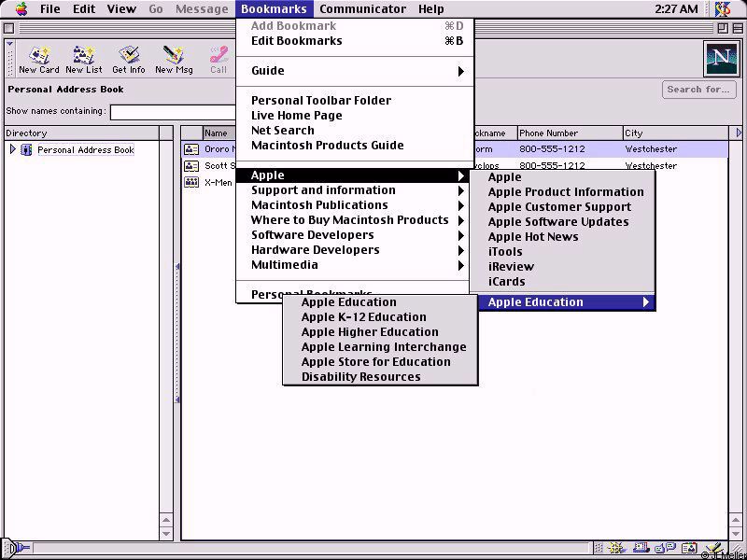
Task: Click the Search for... button
Action: [x=698, y=90]
